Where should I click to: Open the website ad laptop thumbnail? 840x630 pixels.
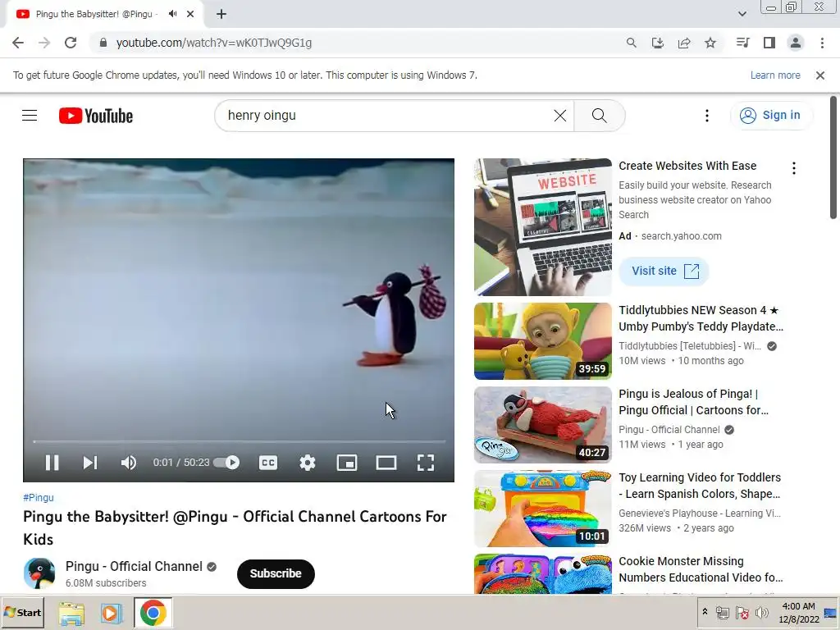543,226
